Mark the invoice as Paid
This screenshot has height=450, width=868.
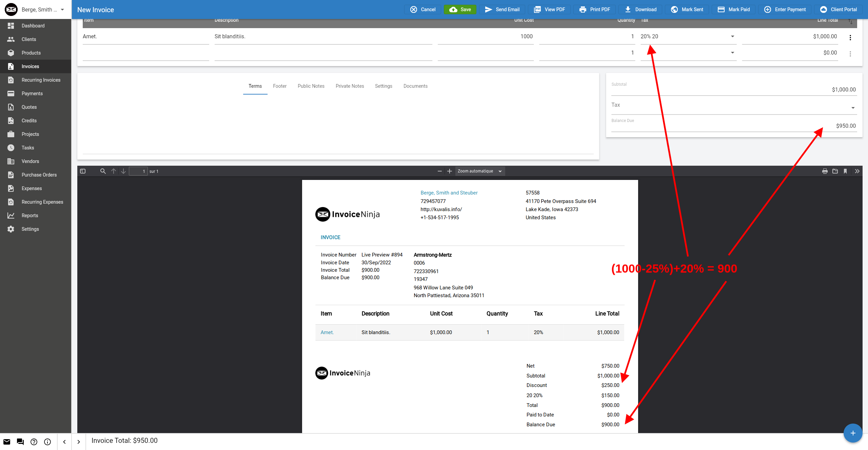click(733, 9)
